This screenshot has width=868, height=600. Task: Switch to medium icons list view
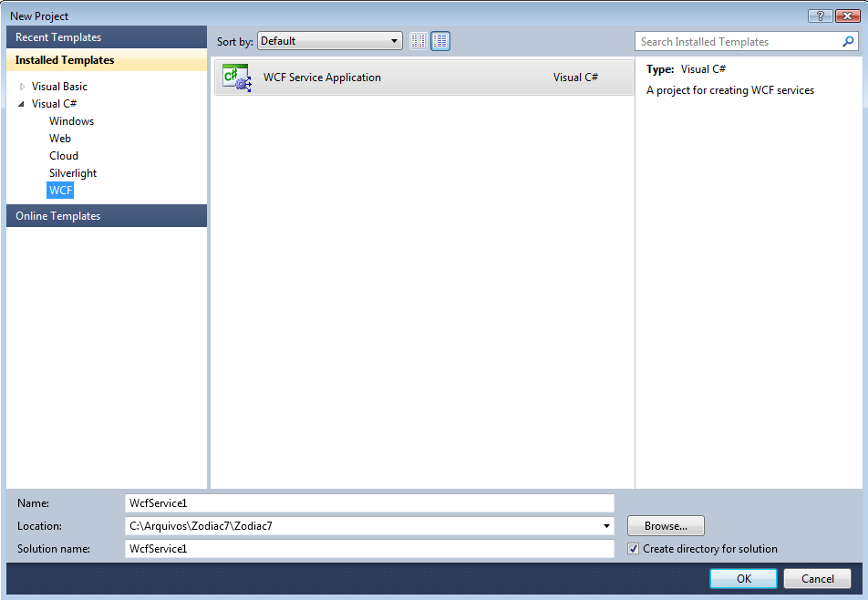pos(440,41)
